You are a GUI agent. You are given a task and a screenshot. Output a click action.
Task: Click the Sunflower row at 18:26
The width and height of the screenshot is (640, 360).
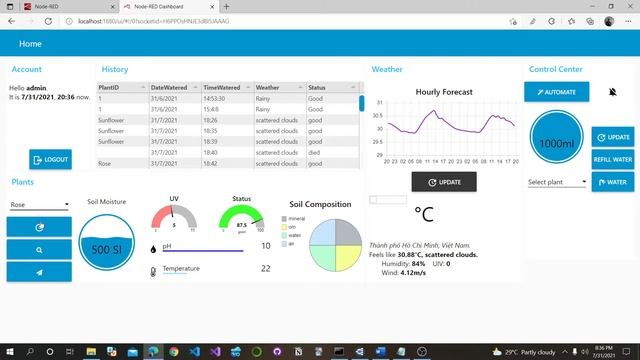click(x=228, y=120)
